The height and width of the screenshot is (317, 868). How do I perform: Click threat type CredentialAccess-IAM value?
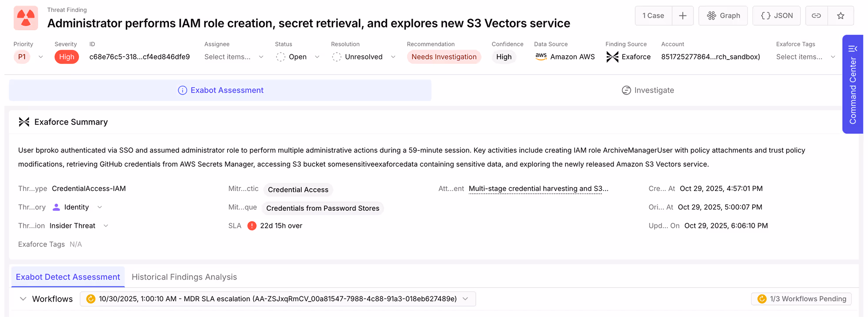(89, 189)
